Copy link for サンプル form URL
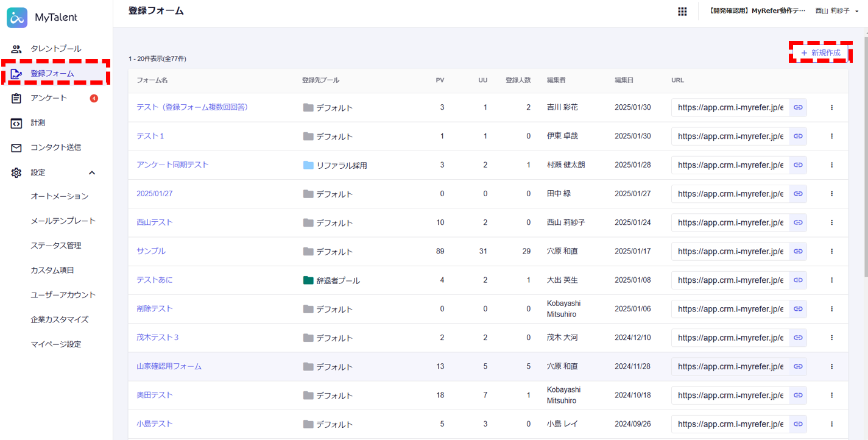868x440 pixels. coord(798,251)
